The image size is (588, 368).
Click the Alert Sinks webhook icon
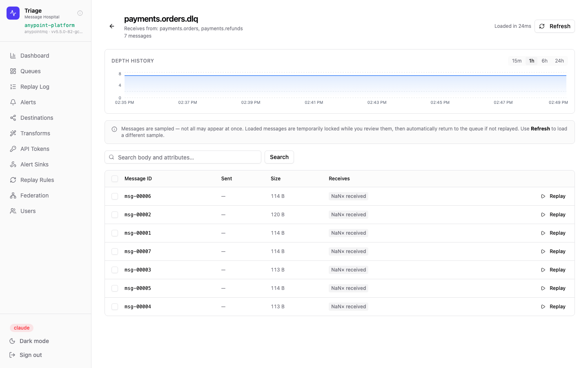[x=13, y=164]
